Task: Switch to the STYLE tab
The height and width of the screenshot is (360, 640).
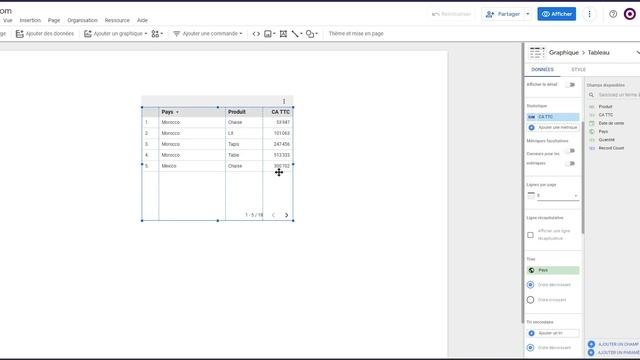Action: [x=578, y=69]
